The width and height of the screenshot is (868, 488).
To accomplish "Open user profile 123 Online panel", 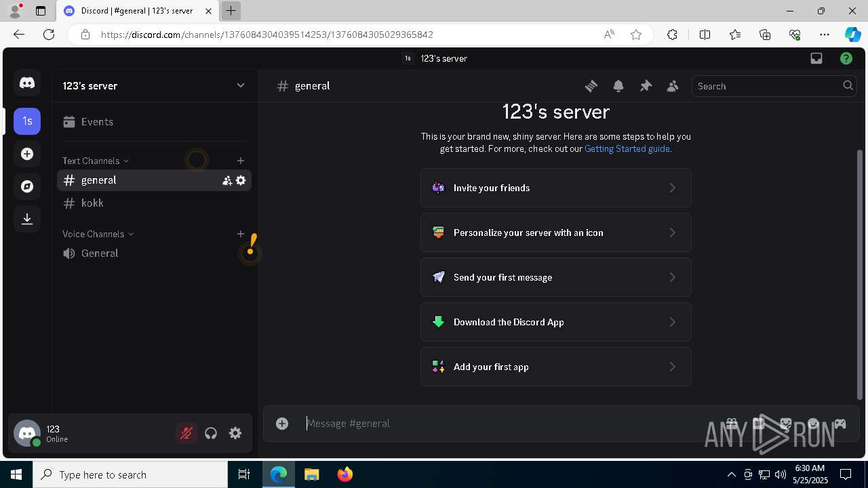I will (93, 433).
